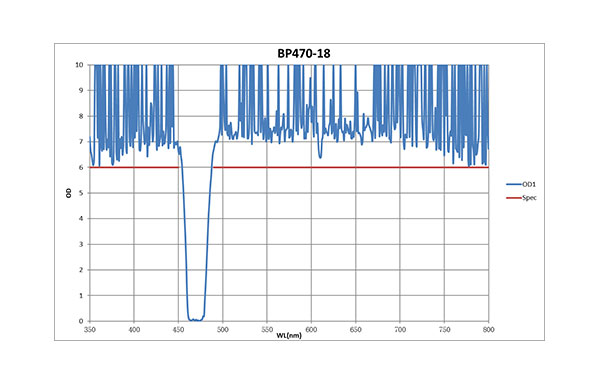Click the passband minimum near 470 nm
This screenshot has height=383, width=600.
[x=196, y=319]
